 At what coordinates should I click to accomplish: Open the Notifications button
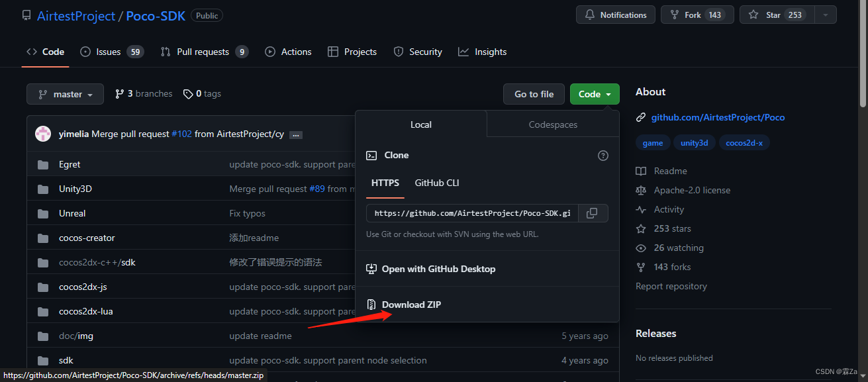click(x=616, y=15)
